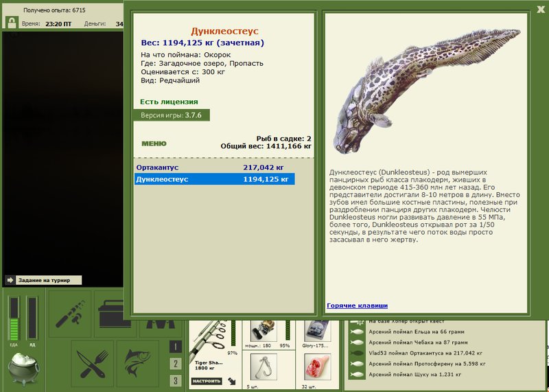549x392 pixels.
Task: Click fish icon beside Арсений поймал Щуку
Action: pyautogui.click(x=357, y=374)
